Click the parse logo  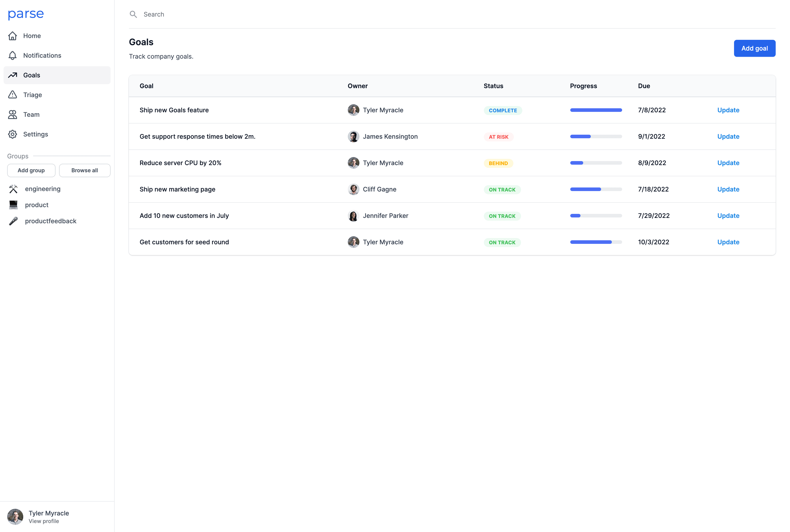26,14
